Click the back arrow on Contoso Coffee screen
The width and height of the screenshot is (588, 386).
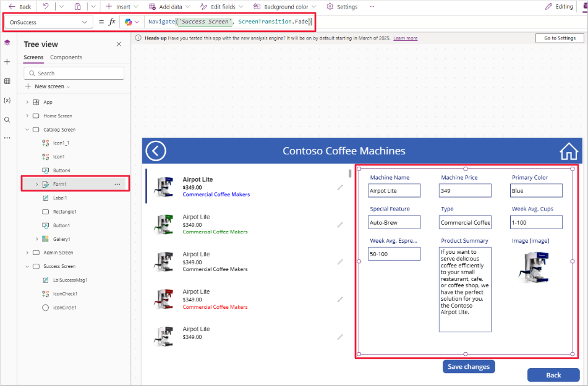pyautogui.click(x=155, y=150)
